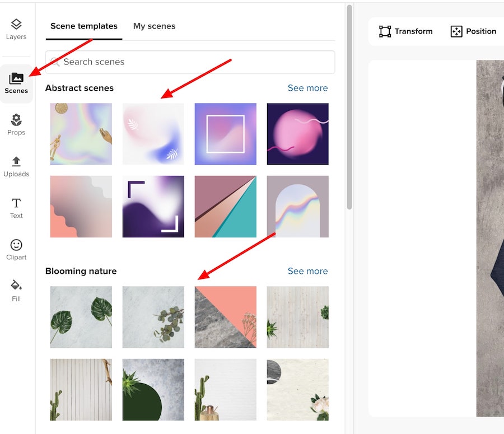504x434 pixels.
Task: Select the white slats cactus scene
Action: 81,390
